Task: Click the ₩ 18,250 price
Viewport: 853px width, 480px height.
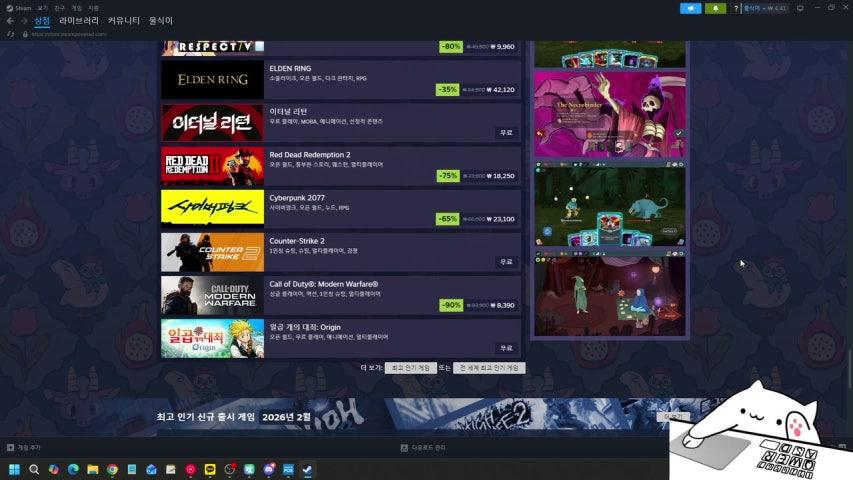Action: coord(501,176)
